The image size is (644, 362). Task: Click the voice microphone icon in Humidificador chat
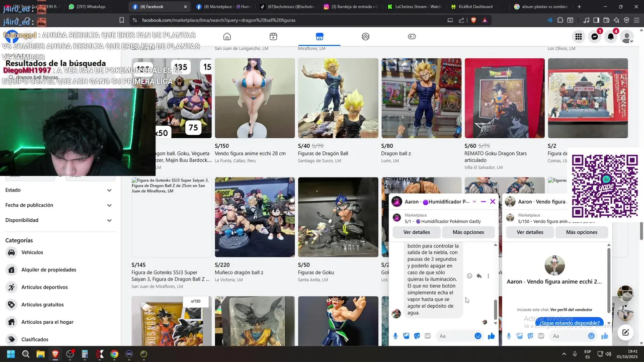coord(395,336)
